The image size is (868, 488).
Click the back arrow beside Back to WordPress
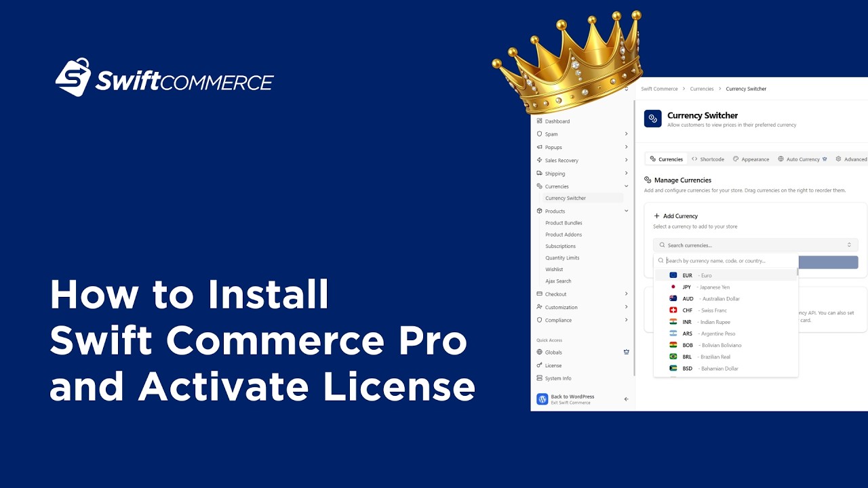626,399
